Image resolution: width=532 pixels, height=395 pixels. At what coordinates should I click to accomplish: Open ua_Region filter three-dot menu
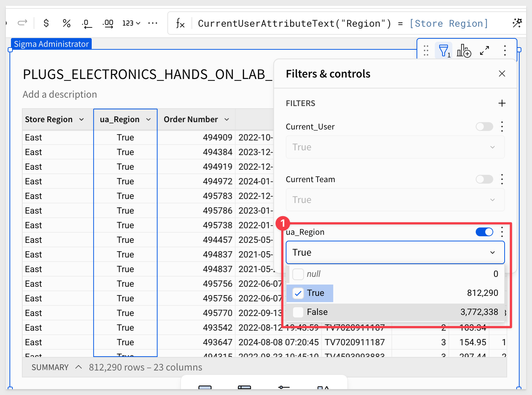502,232
